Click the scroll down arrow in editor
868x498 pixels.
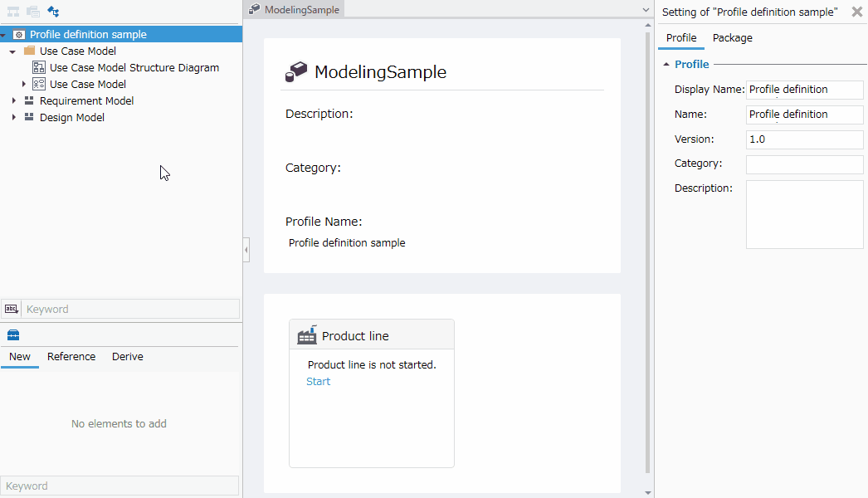click(x=647, y=492)
